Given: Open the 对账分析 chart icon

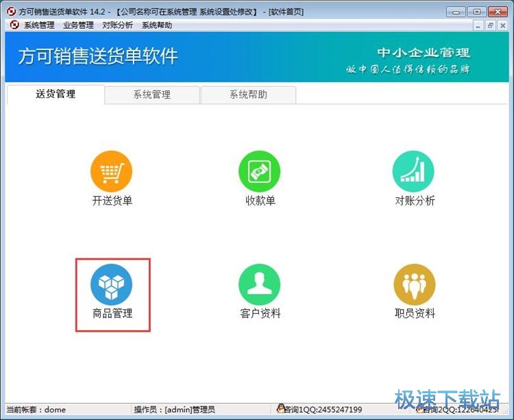Looking at the screenshot, I should (414, 171).
